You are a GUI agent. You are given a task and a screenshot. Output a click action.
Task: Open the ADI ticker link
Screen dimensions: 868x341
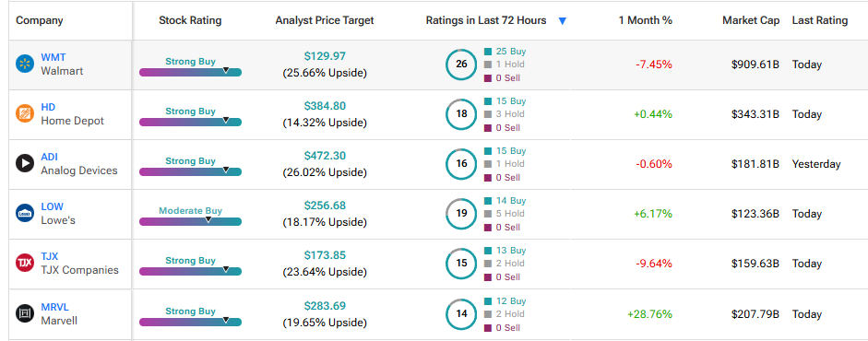(x=49, y=157)
